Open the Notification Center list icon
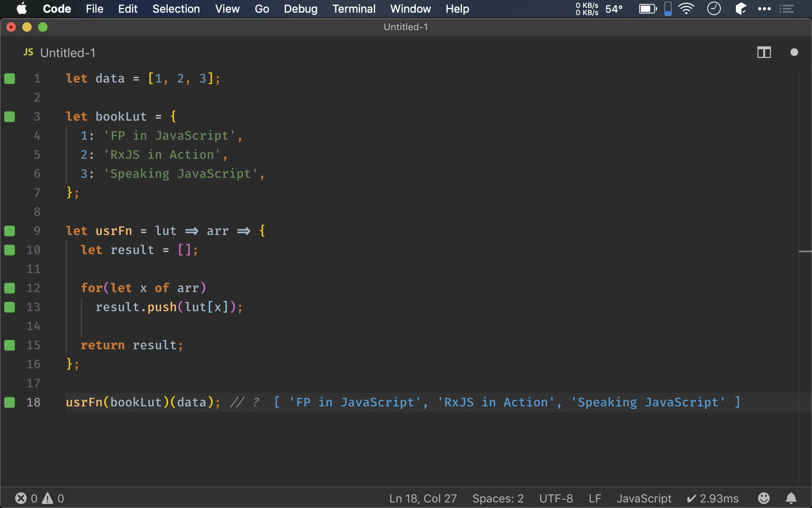 pos(786,9)
